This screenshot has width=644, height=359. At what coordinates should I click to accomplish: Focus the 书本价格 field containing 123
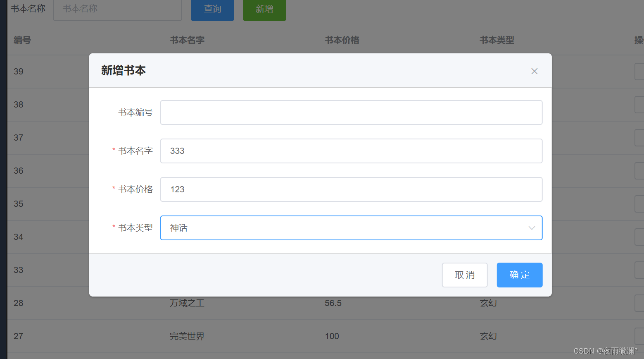pos(351,189)
